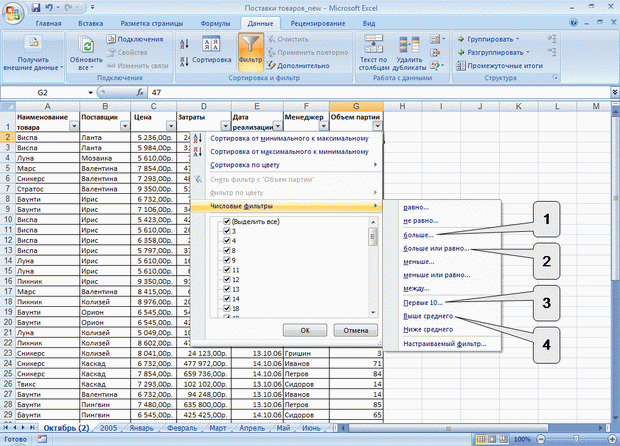Viewport: 620px width, 446px height.
Task: Choose Выше среднего filter option
Action: [x=428, y=316]
